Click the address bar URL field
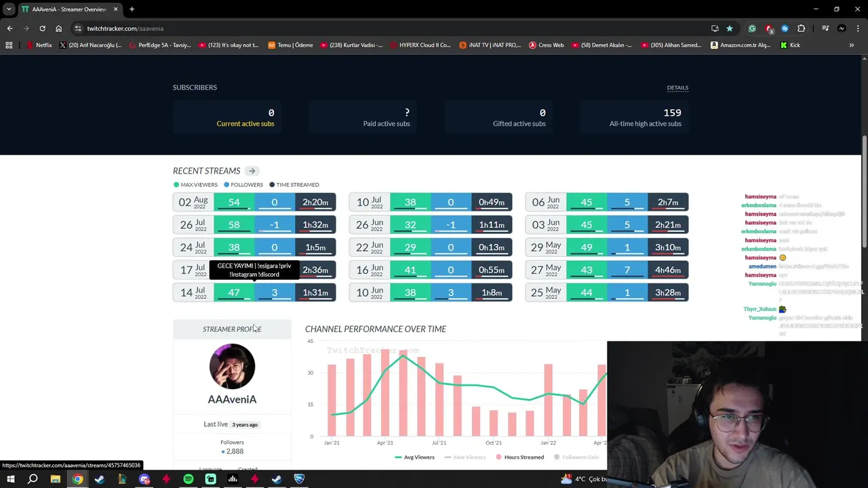Viewport: 868px width, 488px height. coord(393,28)
